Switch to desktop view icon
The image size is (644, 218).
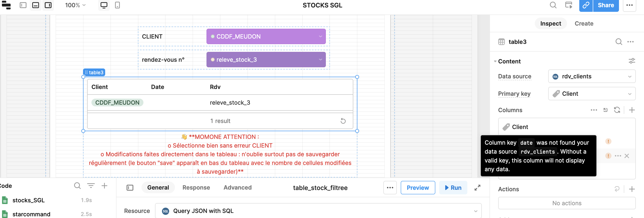tap(104, 5)
